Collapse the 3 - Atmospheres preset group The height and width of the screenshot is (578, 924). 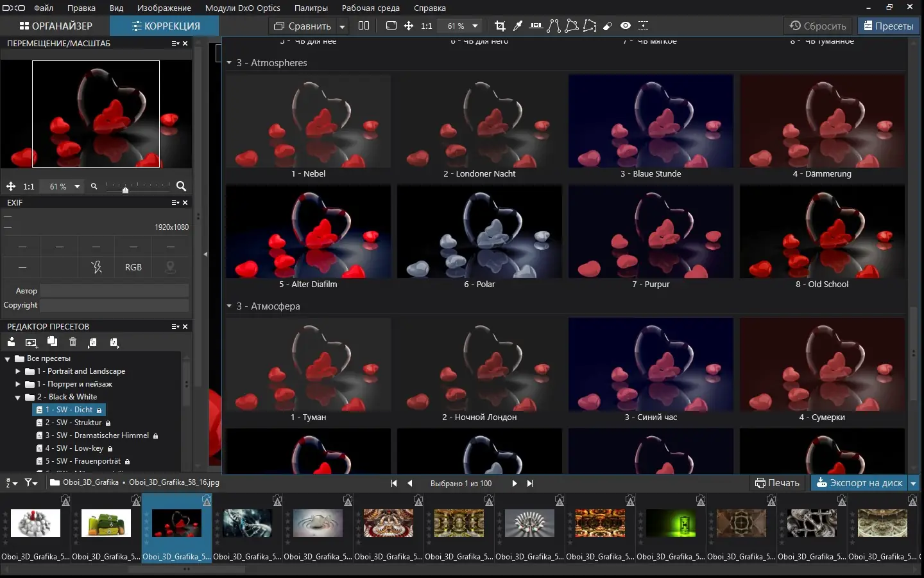229,63
